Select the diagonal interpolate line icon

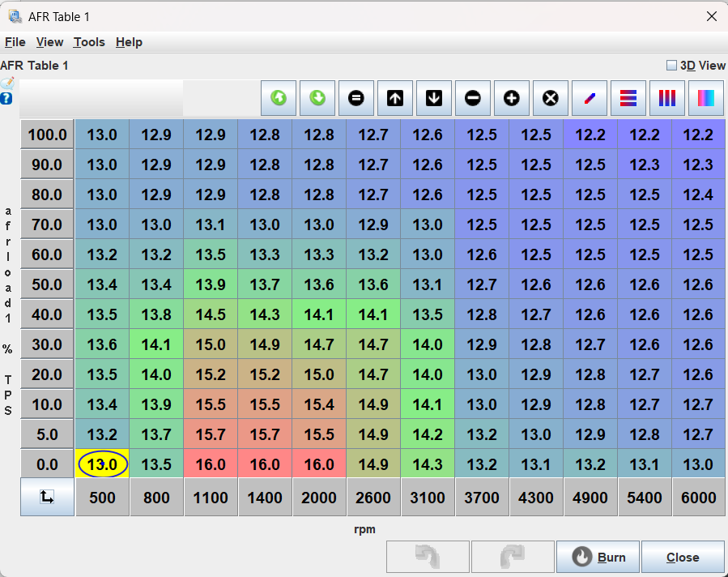click(590, 98)
